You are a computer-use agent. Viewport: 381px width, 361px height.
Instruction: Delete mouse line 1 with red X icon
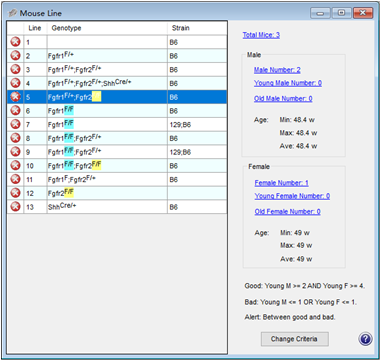pyautogui.click(x=15, y=42)
